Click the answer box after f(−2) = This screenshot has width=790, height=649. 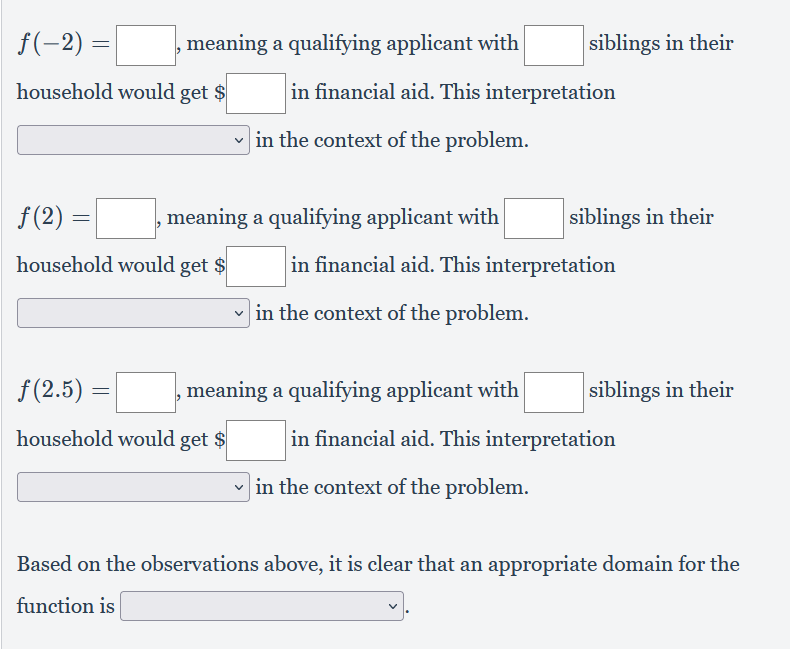click(146, 45)
